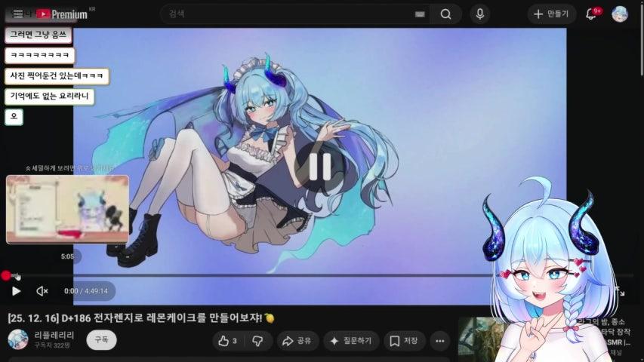Share the video with 공유
Viewport: 644px width, 362px height.
click(297, 341)
